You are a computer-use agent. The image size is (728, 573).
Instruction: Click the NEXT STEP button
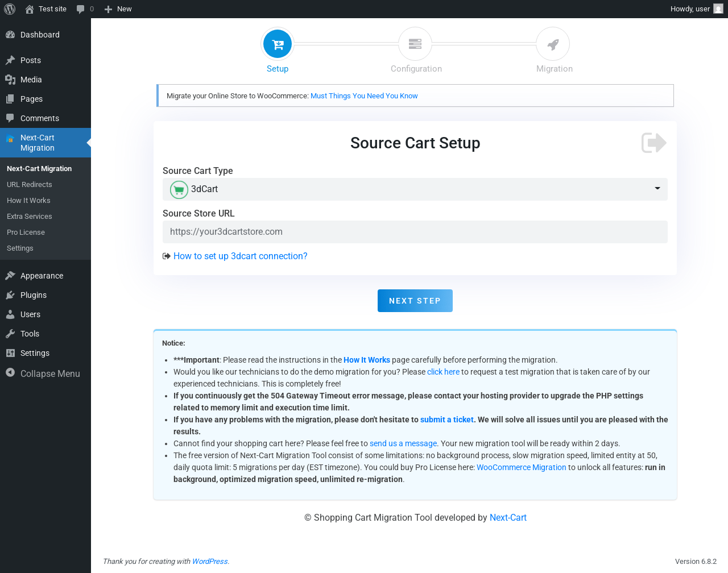click(x=415, y=301)
